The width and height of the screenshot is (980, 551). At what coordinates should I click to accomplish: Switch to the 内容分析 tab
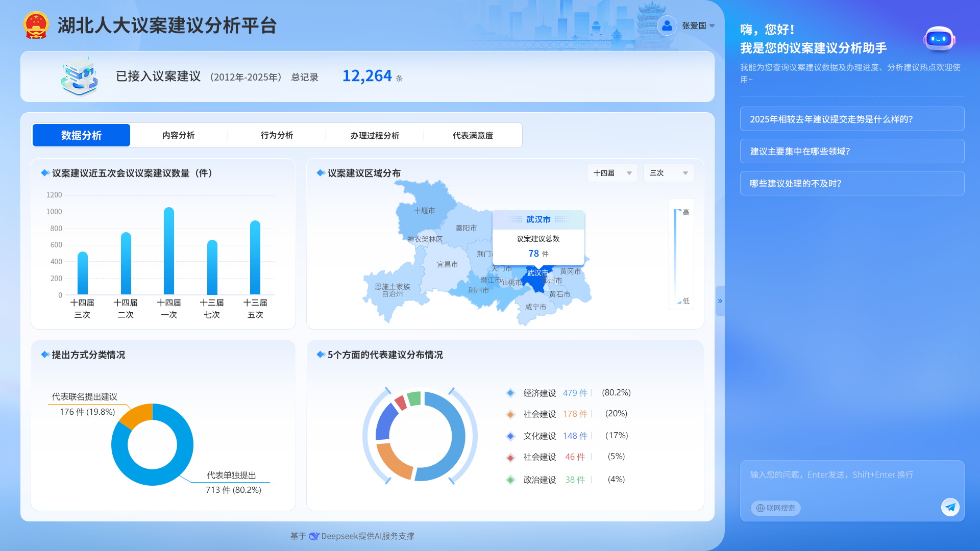pos(178,135)
